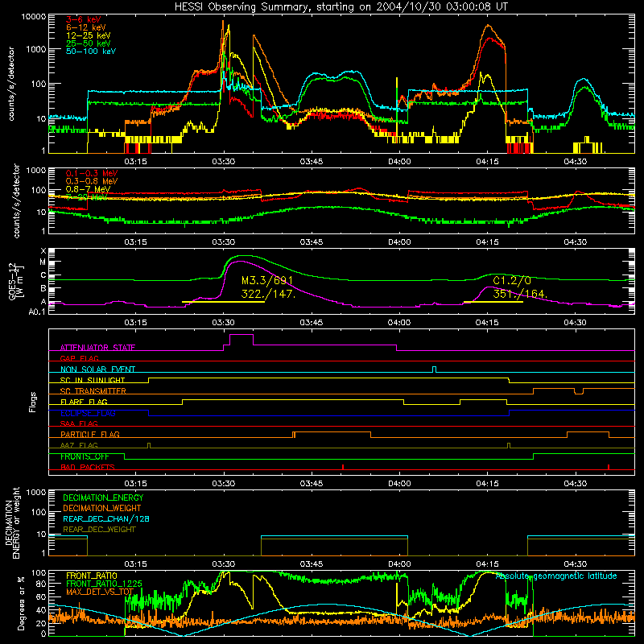644x644 pixels.
Task: Click the REAR_DEC_WEIGHT legend label
Action: [x=99, y=530]
